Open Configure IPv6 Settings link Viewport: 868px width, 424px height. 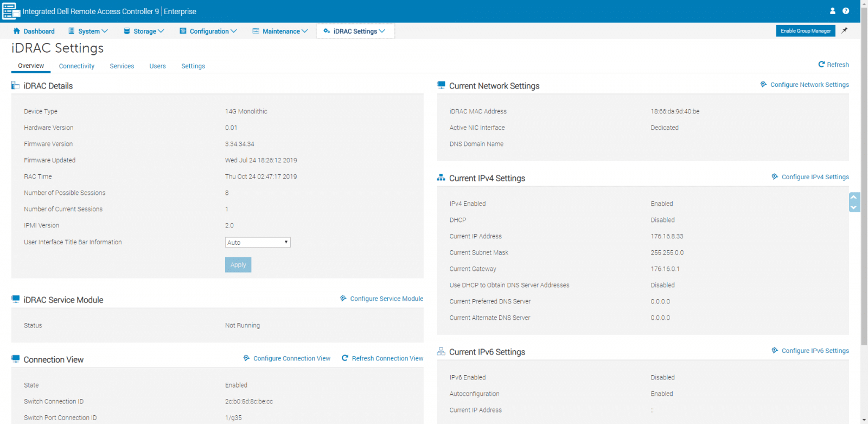pyautogui.click(x=815, y=351)
